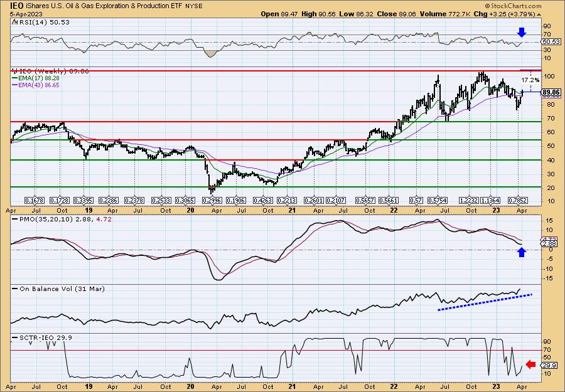Click the small line icon before RSI(14)
565x392 pixels.
[x=14, y=22]
